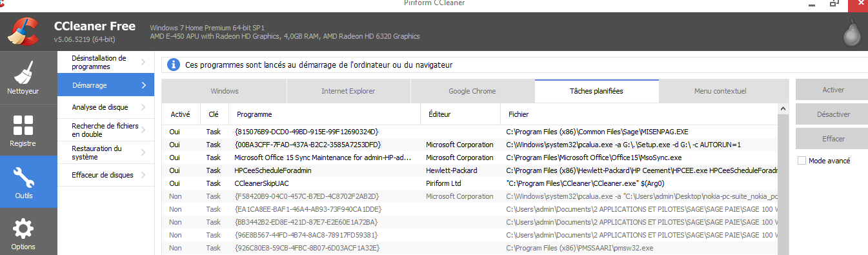Viewport: 868px width, 255px height.
Task: Select Microsoft Office 15 Sync Maintenance task
Action: [x=470, y=158]
